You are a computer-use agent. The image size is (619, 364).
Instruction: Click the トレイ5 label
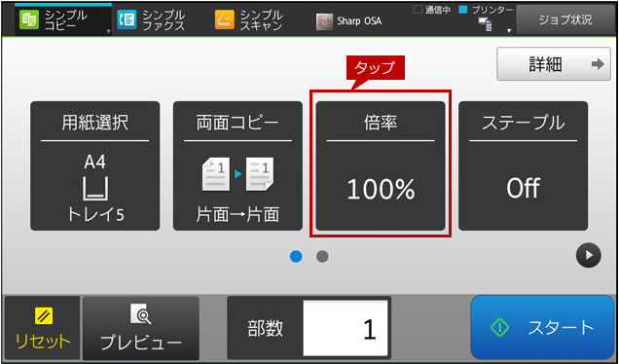pos(95,215)
